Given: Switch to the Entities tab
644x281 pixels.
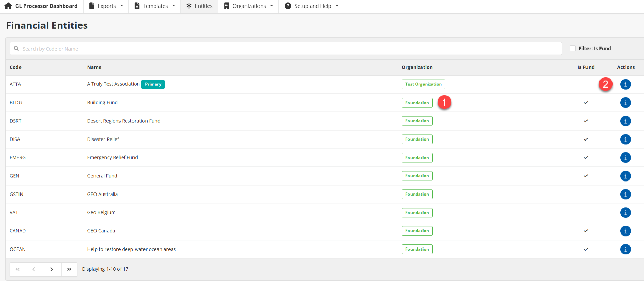Looking at the screenshot, I should tap(199, 6).
